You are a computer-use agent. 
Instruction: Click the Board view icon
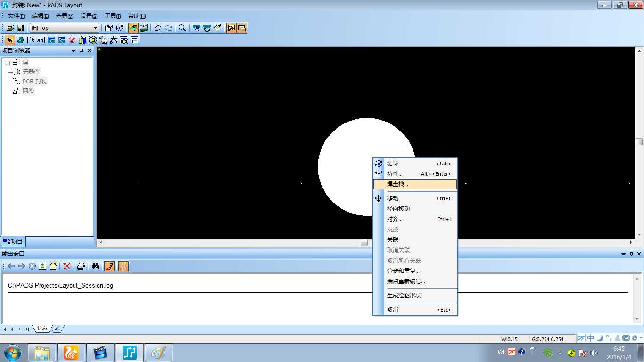197,28
